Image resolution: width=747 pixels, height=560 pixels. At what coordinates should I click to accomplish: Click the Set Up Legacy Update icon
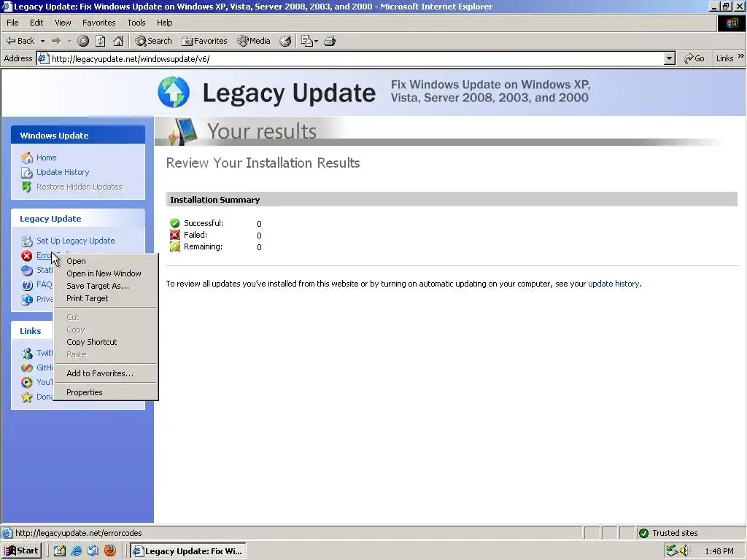point(27,241)
